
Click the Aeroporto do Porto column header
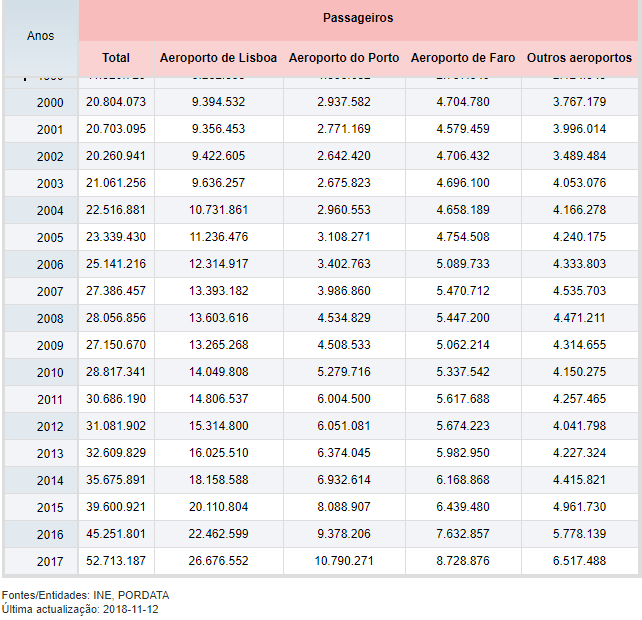[344, 58]
